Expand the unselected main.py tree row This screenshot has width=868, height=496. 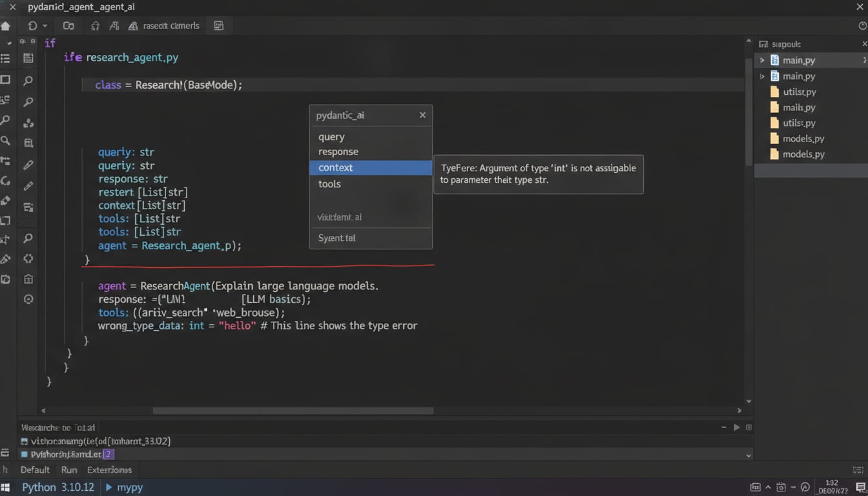(x=763, y=76)
